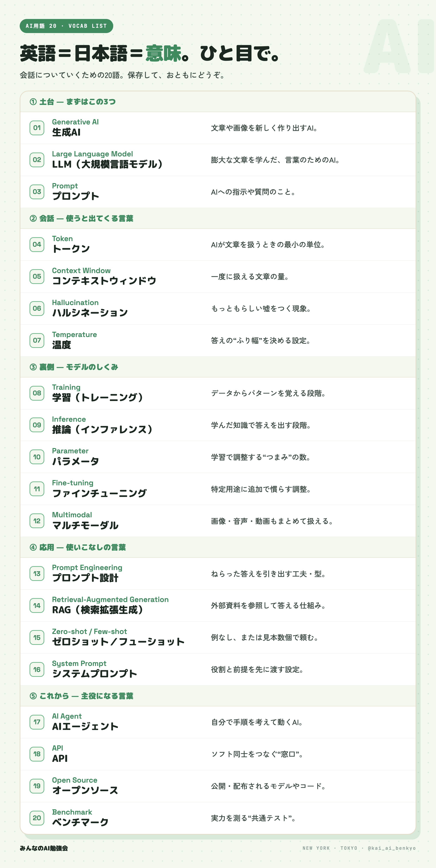The width and height of the screenshot is (436, 868).
Task: Select section header ③ 裏側 — モデルのしくみ
Action: [x=74, y=367]
